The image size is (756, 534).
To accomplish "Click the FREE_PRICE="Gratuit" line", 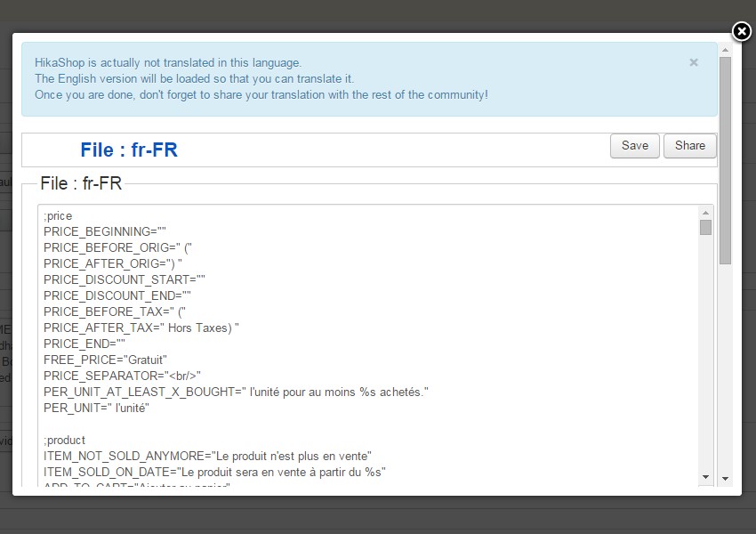I will pyautogui.click(x=105, y=360).
